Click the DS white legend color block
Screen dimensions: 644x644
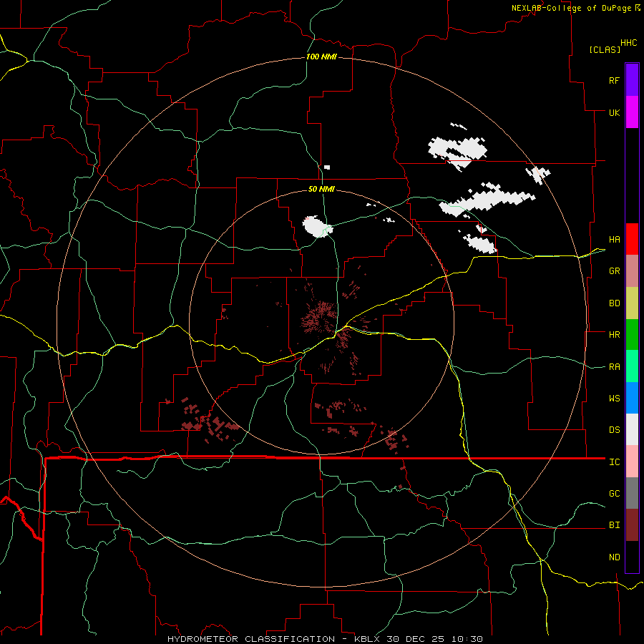pyautogui.click(x=632, y=429)
